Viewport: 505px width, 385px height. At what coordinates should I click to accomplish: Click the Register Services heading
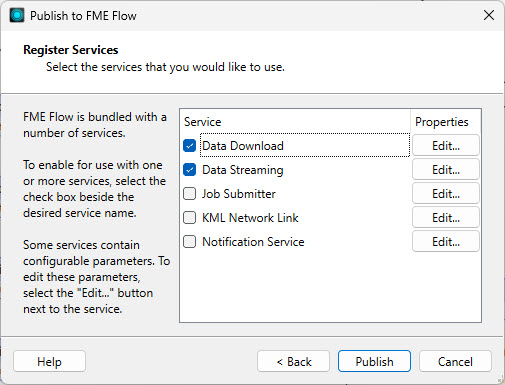pos(71,50)
